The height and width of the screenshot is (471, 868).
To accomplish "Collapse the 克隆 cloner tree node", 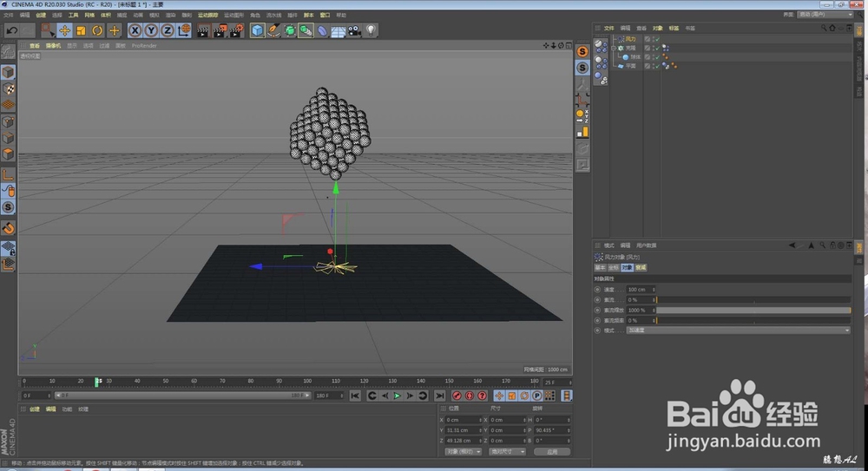I will click(614, 49).
